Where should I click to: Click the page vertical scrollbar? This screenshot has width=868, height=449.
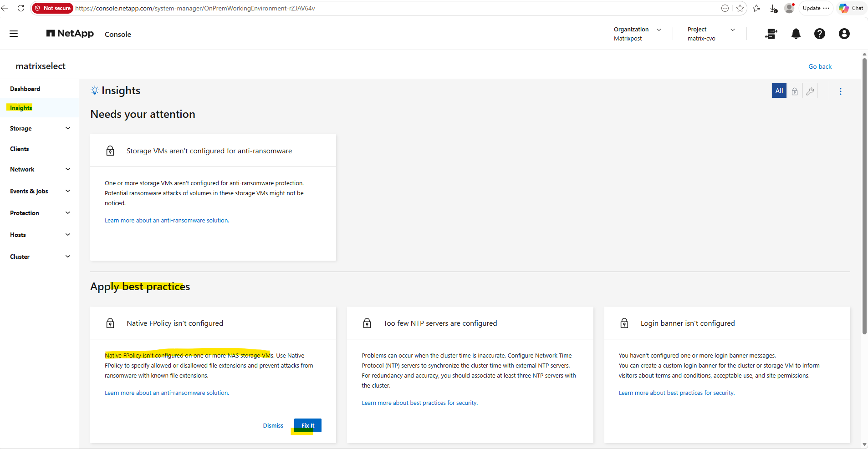[864, 196]
